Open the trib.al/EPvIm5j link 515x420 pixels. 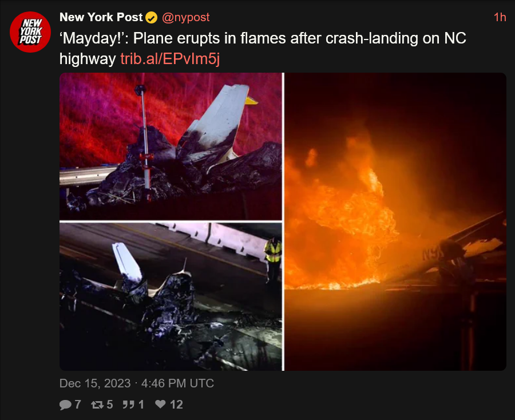point(170,59)
